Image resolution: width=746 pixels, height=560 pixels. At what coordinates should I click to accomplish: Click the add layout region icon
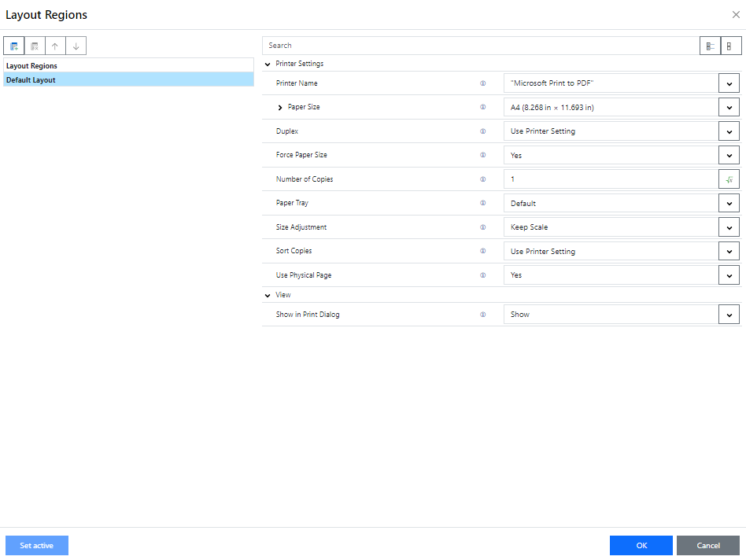tap(13, 46)
